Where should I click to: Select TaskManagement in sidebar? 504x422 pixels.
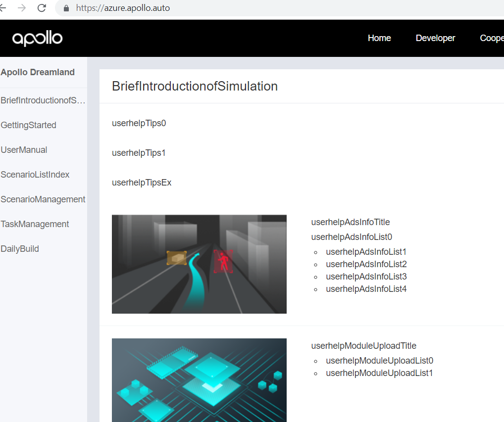35,224
